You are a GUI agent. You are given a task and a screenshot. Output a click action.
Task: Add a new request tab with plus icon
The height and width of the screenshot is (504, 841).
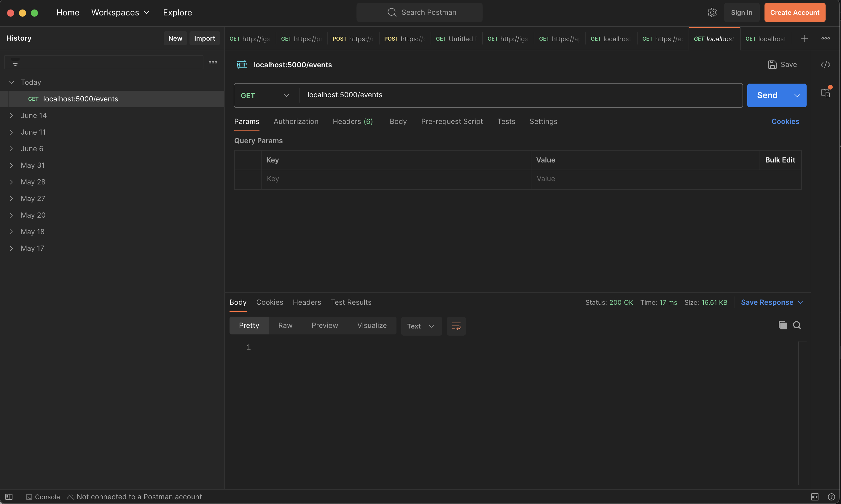pyautogui.click(x=804, y=38)
